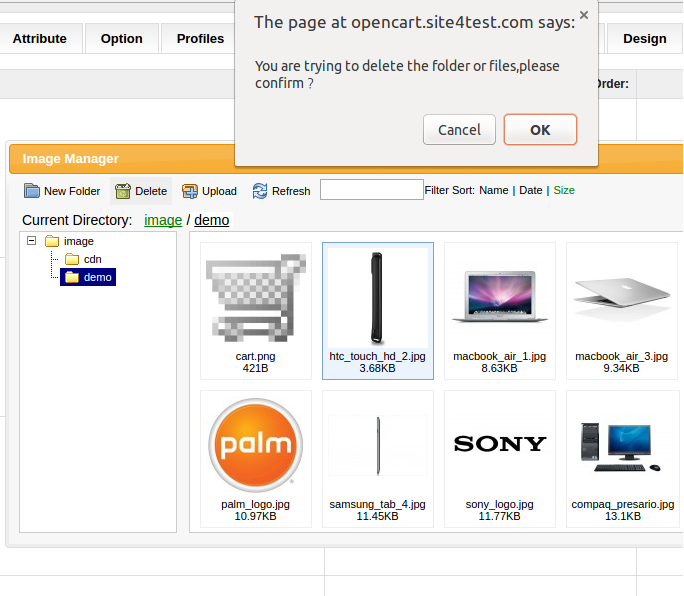The width and height of the screenshot is (684, 596).
Task: Open the Design tab
Action: coord(645,39)
